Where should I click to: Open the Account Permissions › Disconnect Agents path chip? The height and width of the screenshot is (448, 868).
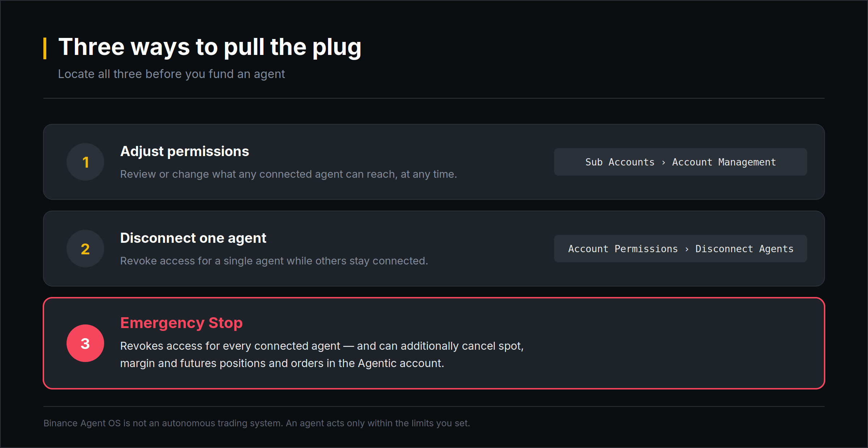point(680,249)
